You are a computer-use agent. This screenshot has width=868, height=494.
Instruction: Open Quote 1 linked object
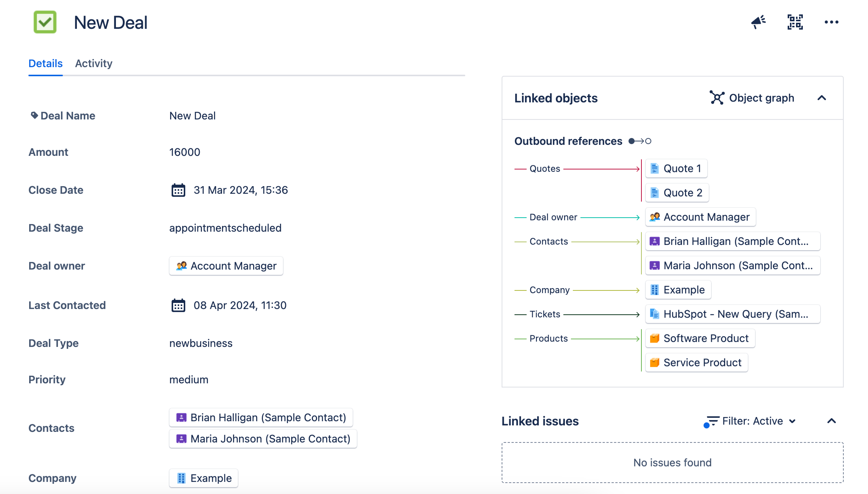click(x=676, y=168)
